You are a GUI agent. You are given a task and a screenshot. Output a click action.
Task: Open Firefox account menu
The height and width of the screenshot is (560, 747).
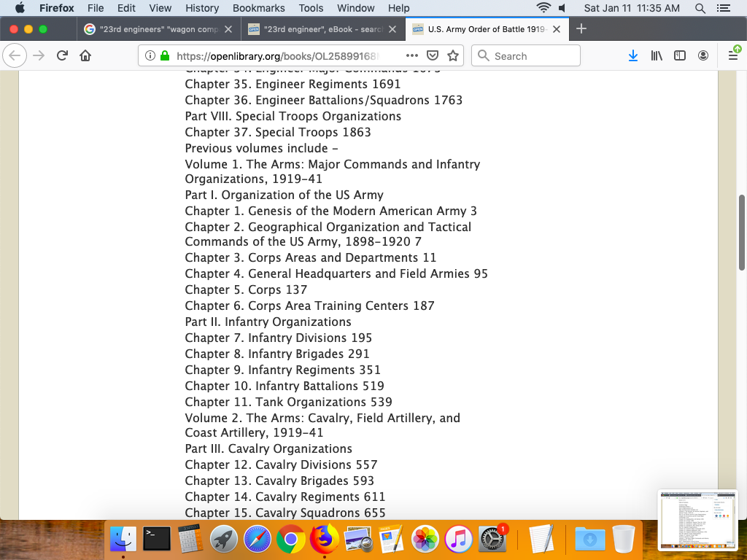[x=703, y=56]
